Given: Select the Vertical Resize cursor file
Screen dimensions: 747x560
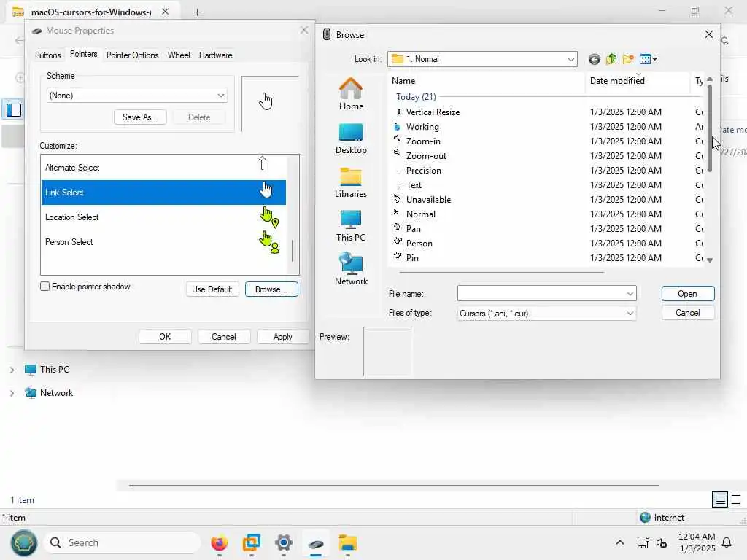Looking at the screenshot, I should pyautogui.click(x=433, y=112).
